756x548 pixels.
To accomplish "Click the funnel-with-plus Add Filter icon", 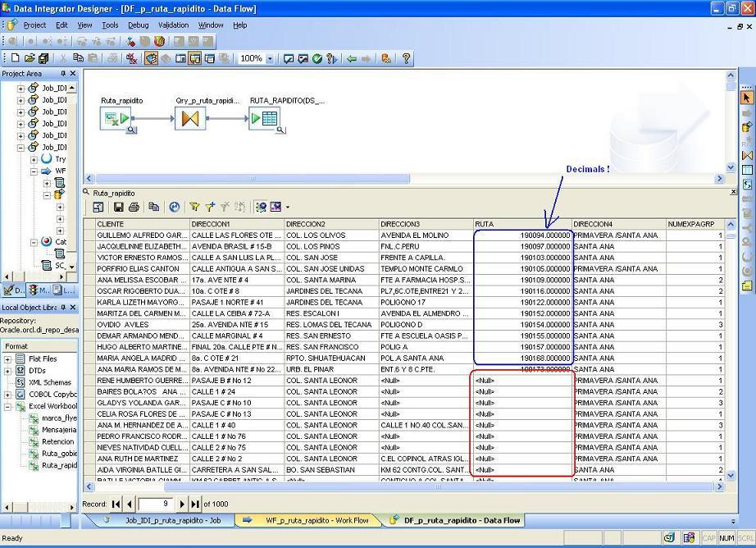I will tap(210, 207).
